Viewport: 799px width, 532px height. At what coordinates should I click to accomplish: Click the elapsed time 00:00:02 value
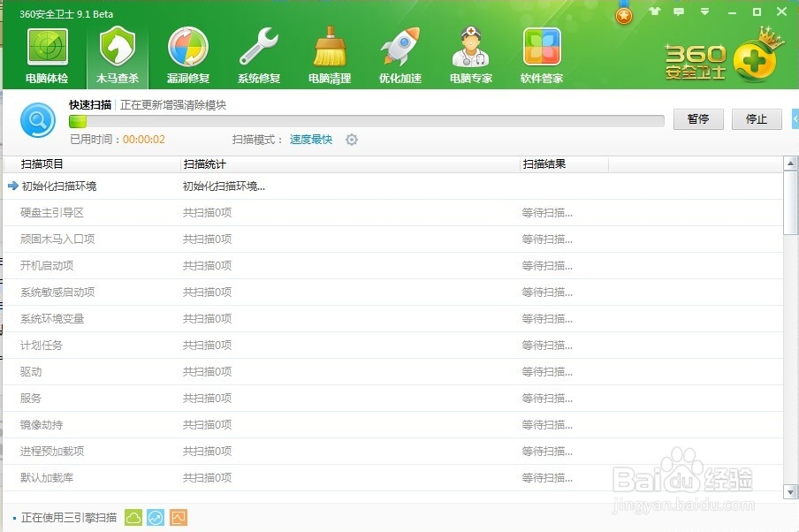[x=144, y=140]
